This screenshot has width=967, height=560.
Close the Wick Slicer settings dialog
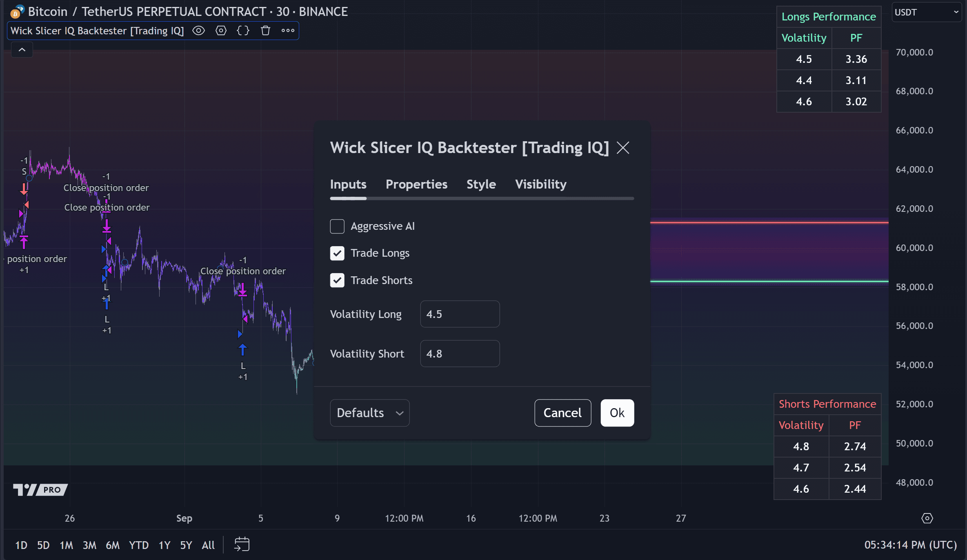pos(623,148)
